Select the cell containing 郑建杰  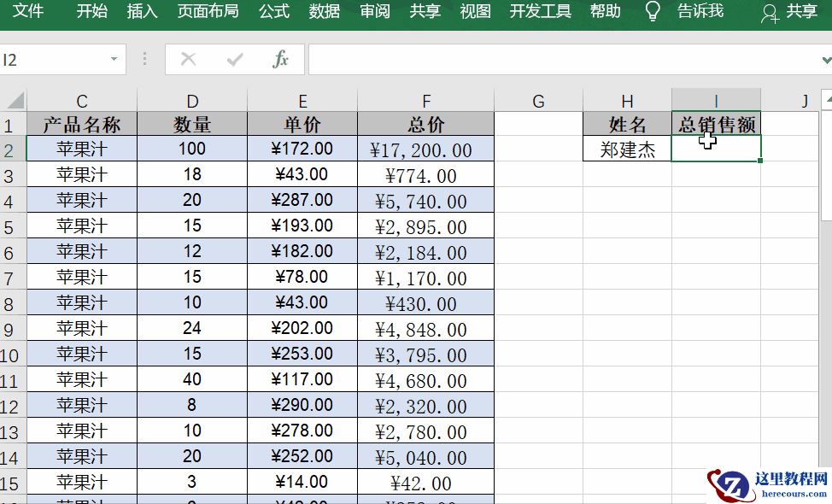[627, 148]
